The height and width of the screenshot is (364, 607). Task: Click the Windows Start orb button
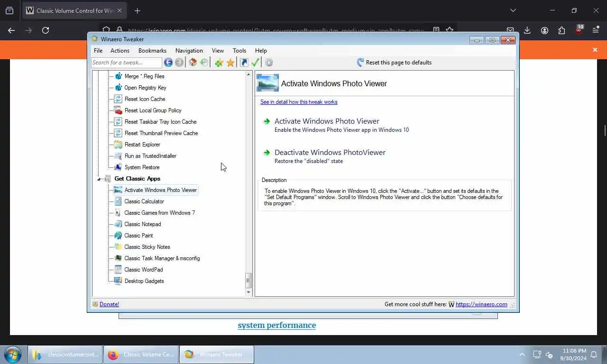tap(12, 355)
